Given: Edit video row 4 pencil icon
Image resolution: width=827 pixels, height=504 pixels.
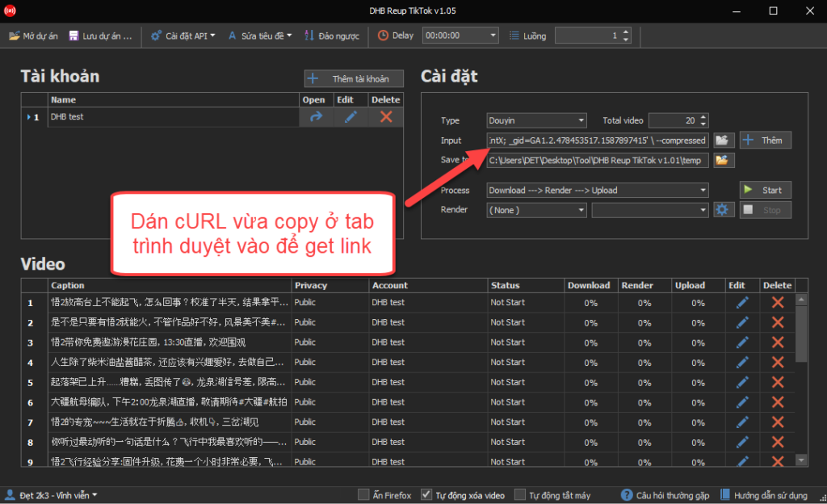Looking at the screenshot, I should click(x=742, y=363).
